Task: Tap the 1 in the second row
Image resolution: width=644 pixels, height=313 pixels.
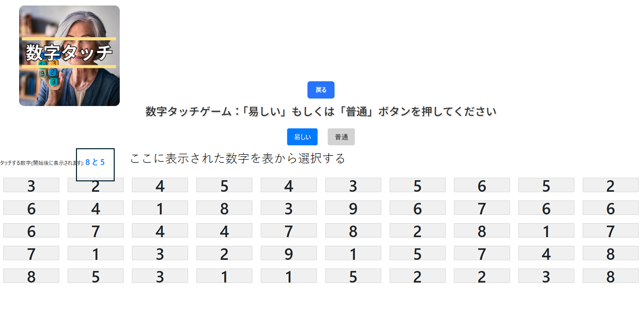Action: 159,208
